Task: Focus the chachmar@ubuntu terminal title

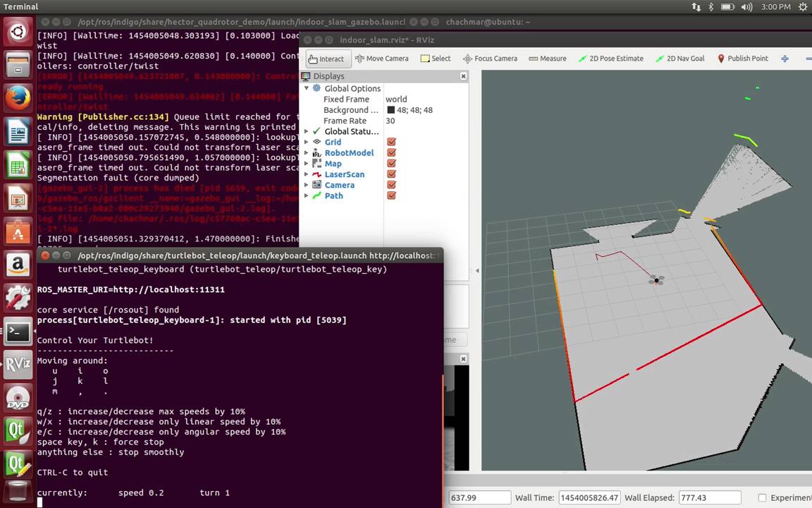Action: (488, 23)
